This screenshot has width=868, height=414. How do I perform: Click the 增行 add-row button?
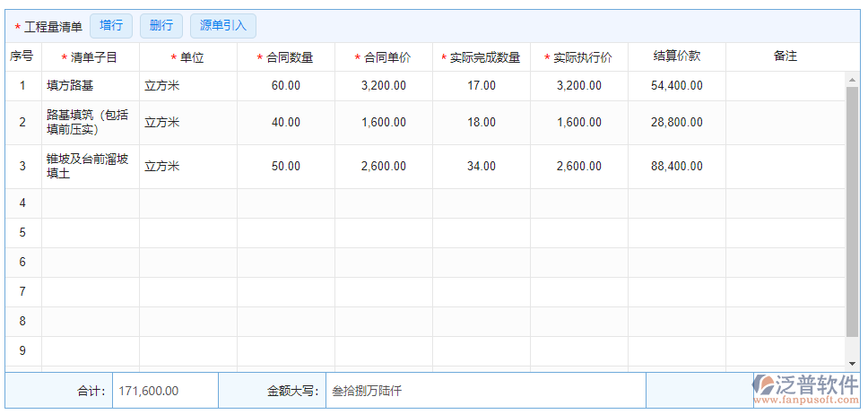(110, 26)
